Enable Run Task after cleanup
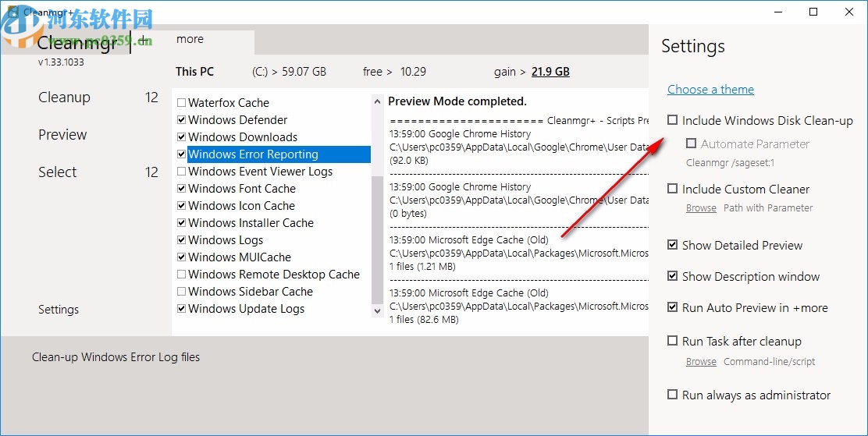 point(672,341)
